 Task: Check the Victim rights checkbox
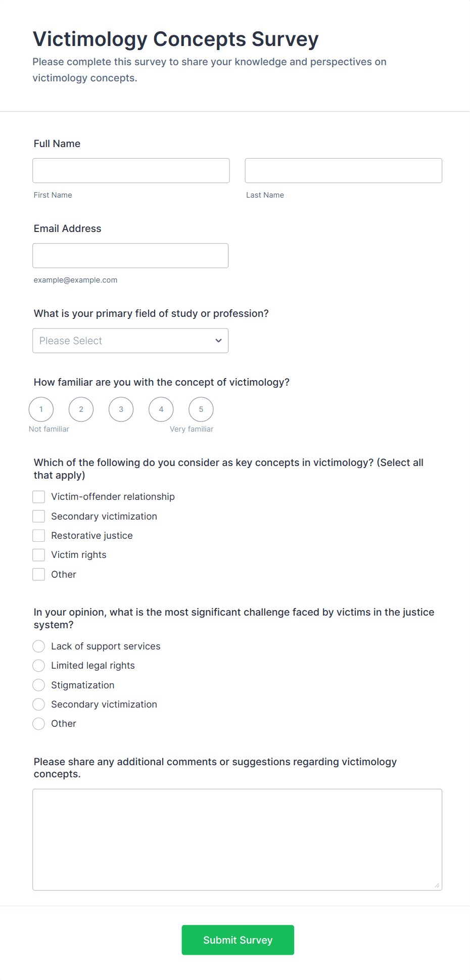(x=38, y=554)
